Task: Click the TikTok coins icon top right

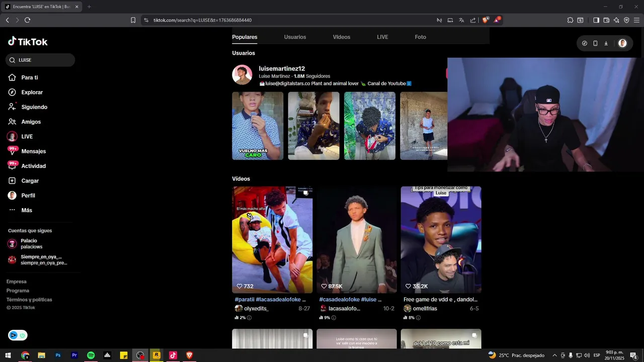Action: 584,43
